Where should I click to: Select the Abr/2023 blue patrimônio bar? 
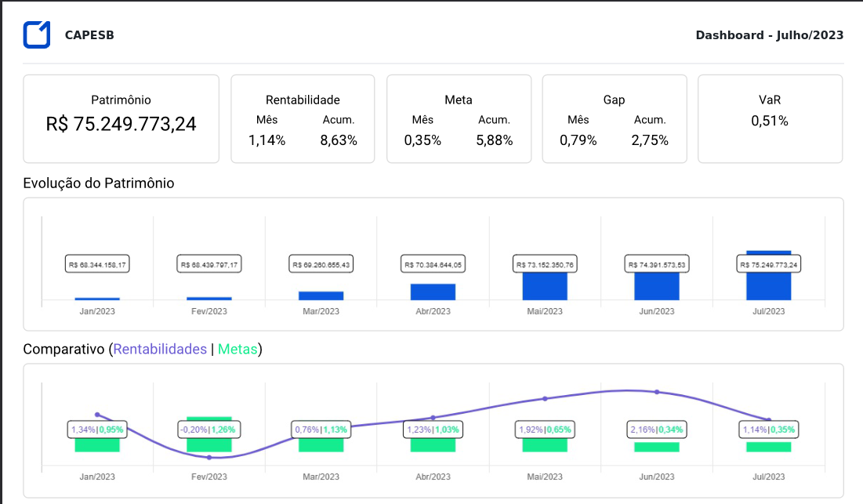point(433,292)
